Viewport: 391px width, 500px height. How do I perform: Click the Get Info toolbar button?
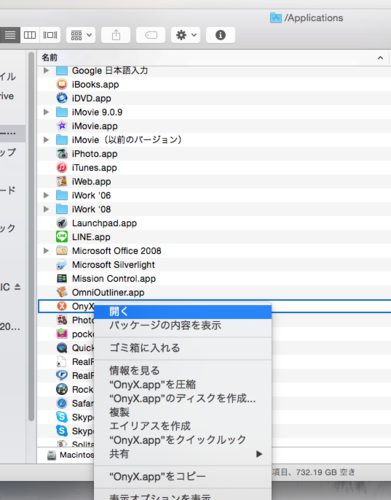tap(220, 35)
